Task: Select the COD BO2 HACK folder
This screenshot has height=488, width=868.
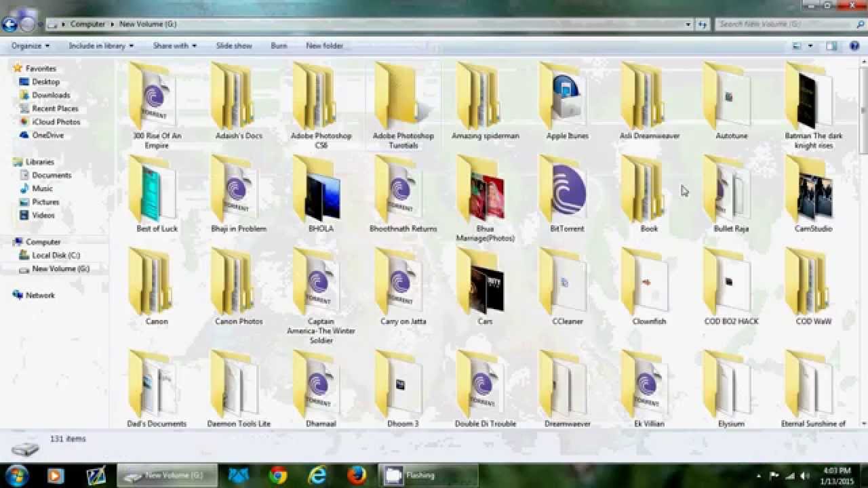Action: pyautogui.click(x=731, y=287)
